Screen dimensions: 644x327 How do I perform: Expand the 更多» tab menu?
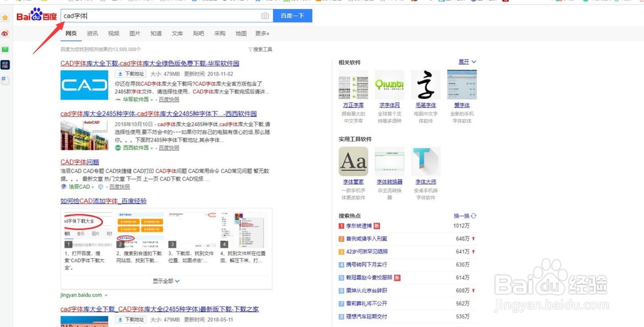point(263,33)
